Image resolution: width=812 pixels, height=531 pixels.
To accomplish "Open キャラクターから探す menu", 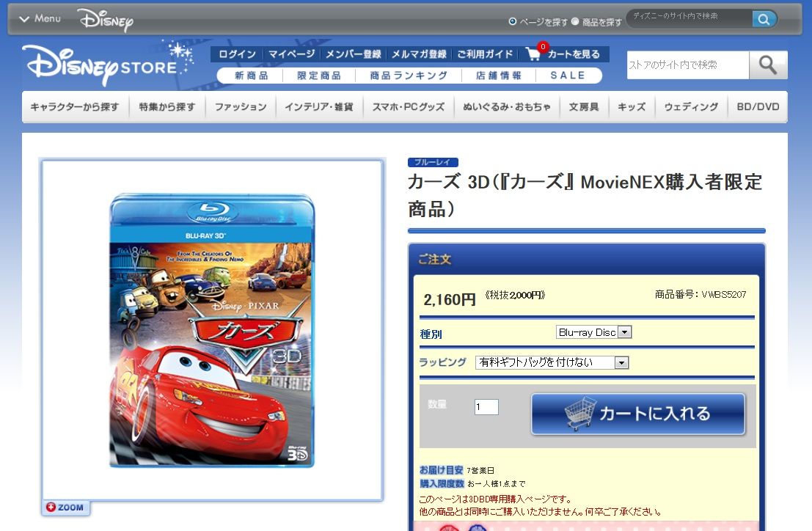I will pos(75,107).
